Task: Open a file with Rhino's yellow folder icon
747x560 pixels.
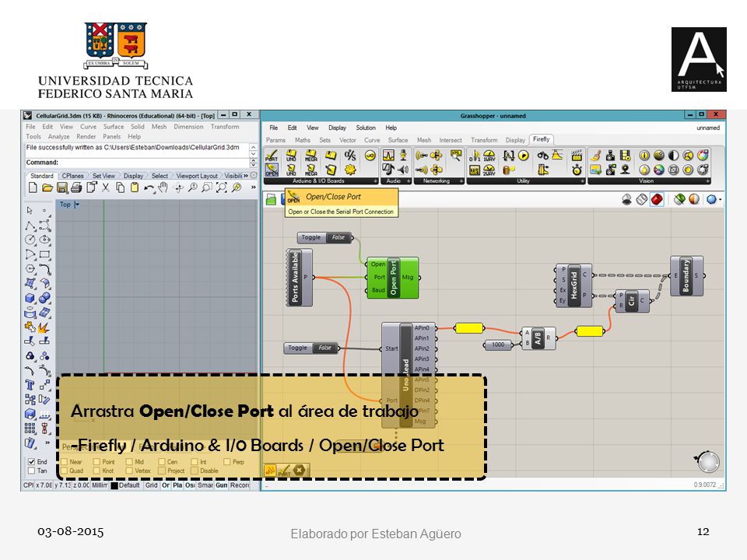Action: coord(47,187)
